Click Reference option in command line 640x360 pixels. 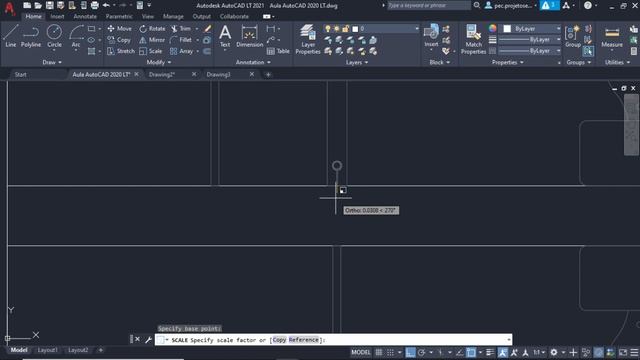tap(303, 340)
